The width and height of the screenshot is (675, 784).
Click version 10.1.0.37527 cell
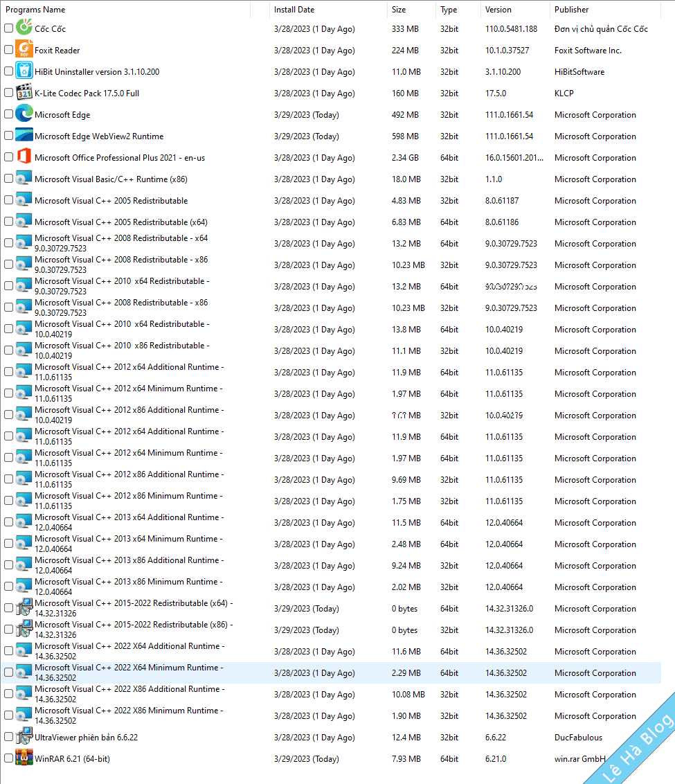(x=507, y=51)
